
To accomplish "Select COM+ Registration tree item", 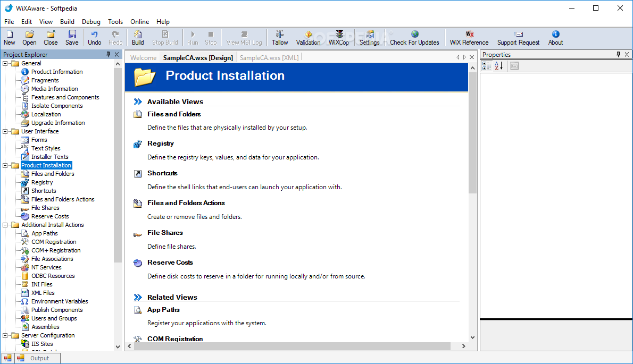I will (56, 250).
